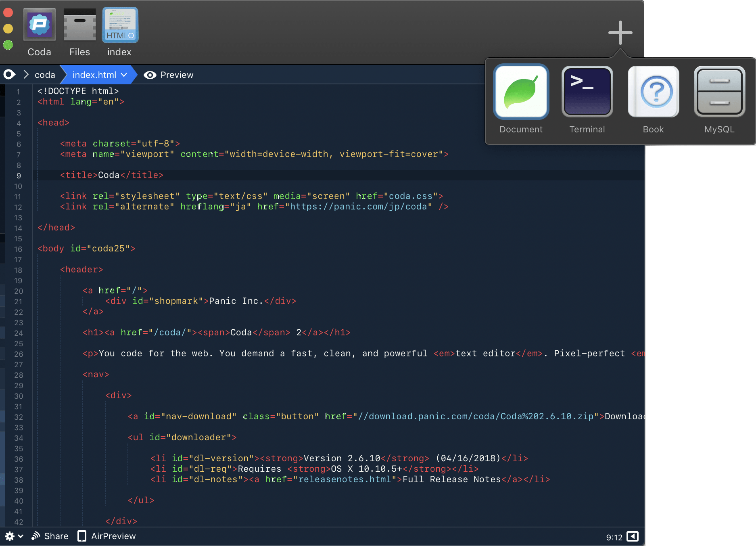This screenshot has height=546, width=756.
Task: Click the ul id="downloader" line
Action: 182,437
